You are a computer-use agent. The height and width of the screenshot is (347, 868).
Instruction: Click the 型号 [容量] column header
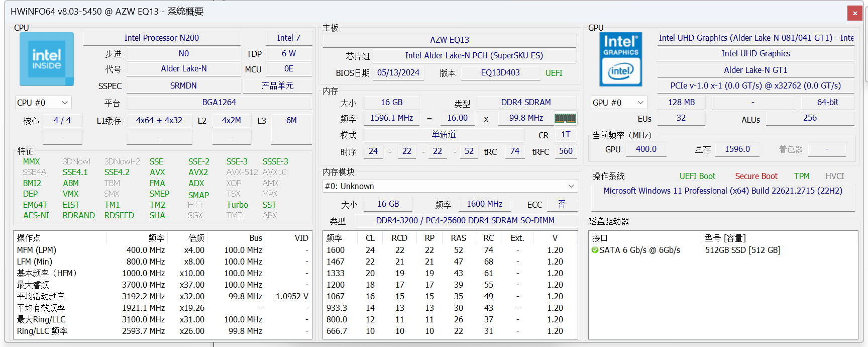coord(725,238)
